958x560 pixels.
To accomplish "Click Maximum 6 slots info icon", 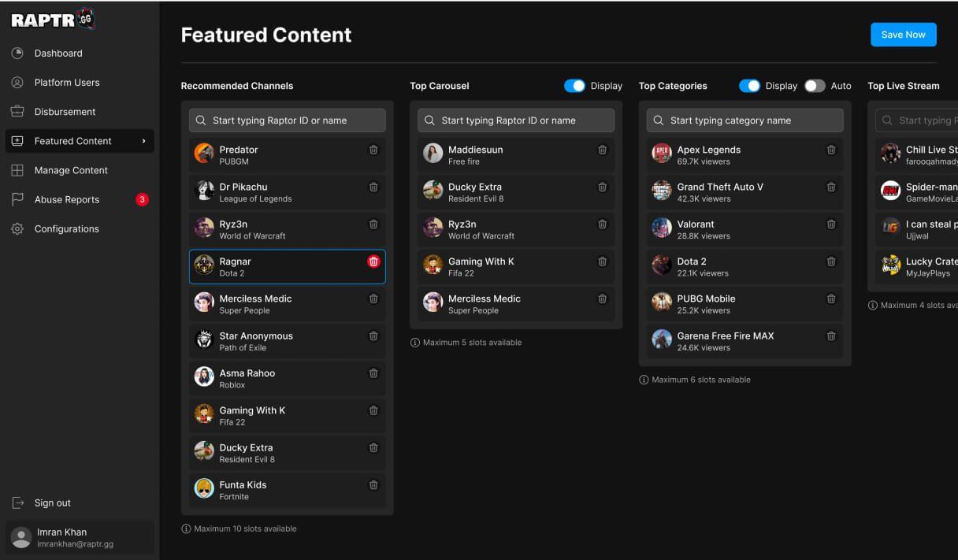I will (x=644, y=380).
